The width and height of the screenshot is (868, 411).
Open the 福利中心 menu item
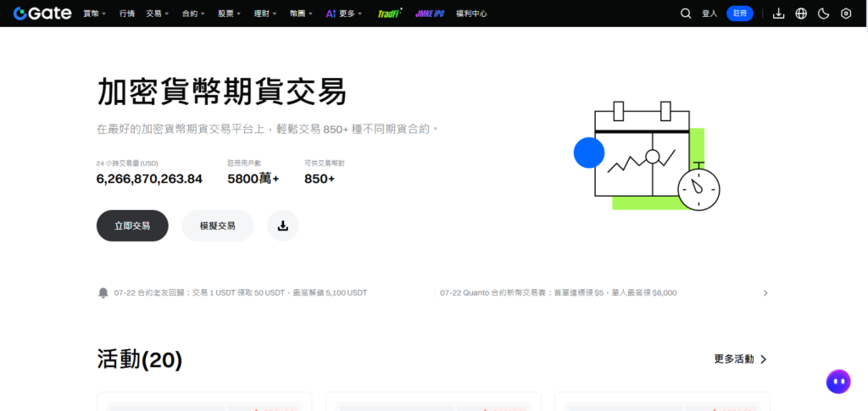(471, 14)
